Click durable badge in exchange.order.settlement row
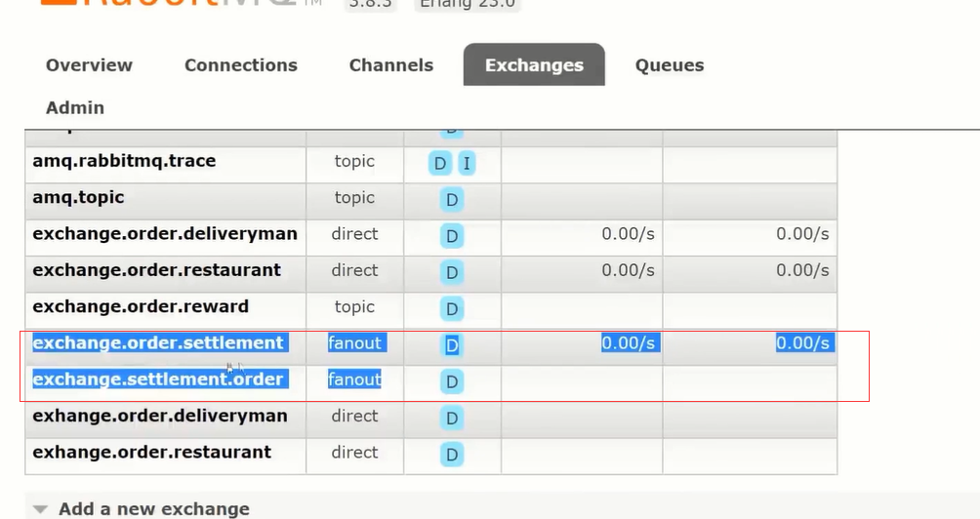Image resolution: width=980 pixels, height=519 pixels. [452, 345]
